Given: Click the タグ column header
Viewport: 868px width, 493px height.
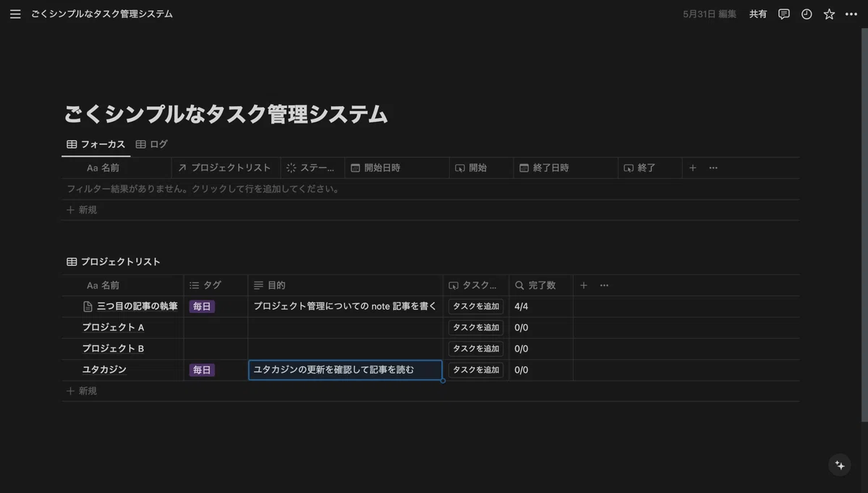Looking at the screenshot, I should pos(216,285).
